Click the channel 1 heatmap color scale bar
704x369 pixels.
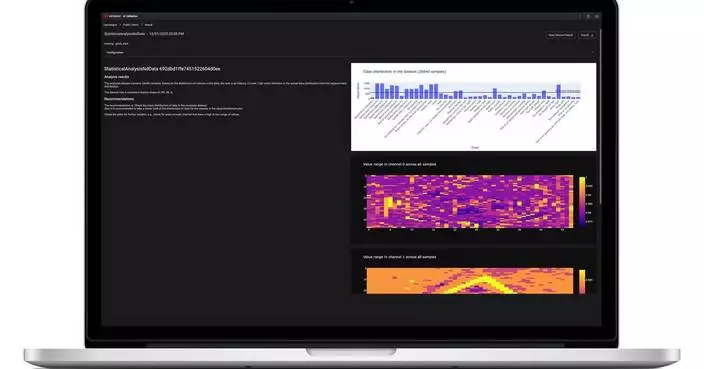tap(582, 281)
